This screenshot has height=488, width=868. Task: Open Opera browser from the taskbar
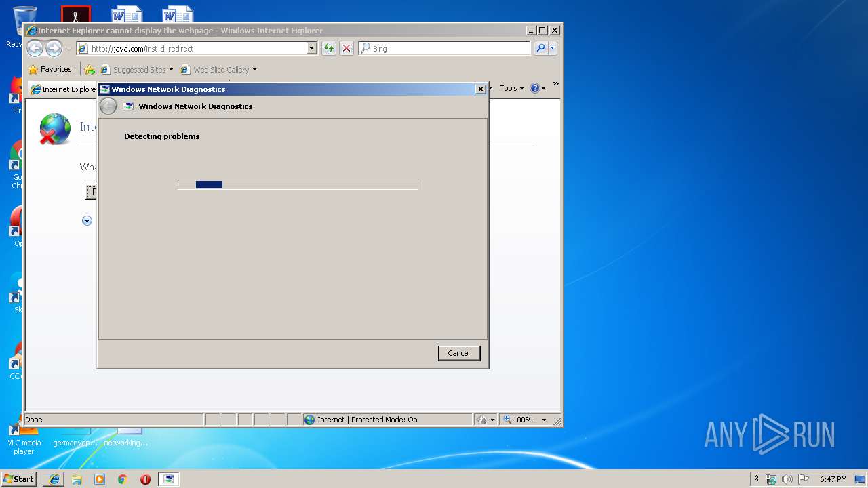pyautogui.click(x=145, y=479)
